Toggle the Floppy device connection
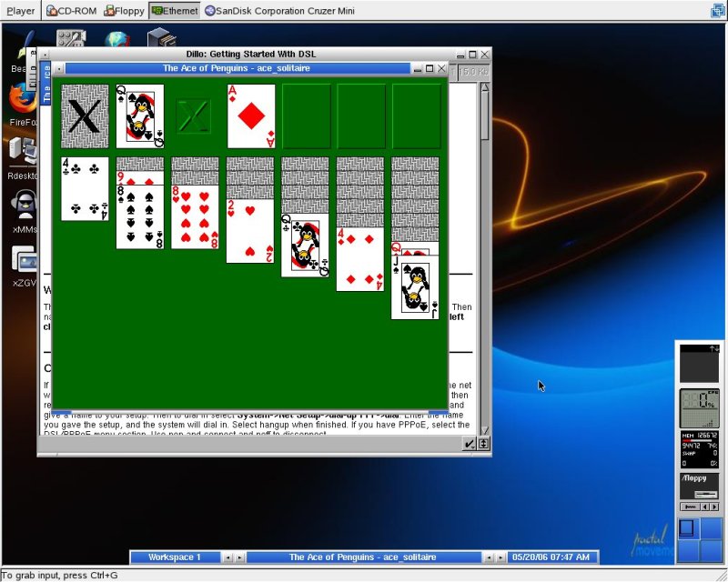The height and width of the screenshot is (582, 728). tap(124, 11)
